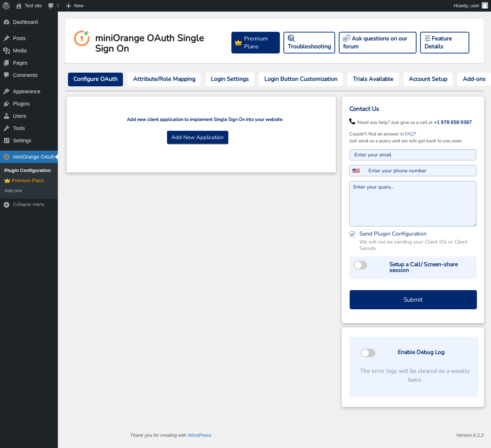Click the Enter your phone number field
The height and width of the screenshot is (448, 491).
tap(413, 171)
